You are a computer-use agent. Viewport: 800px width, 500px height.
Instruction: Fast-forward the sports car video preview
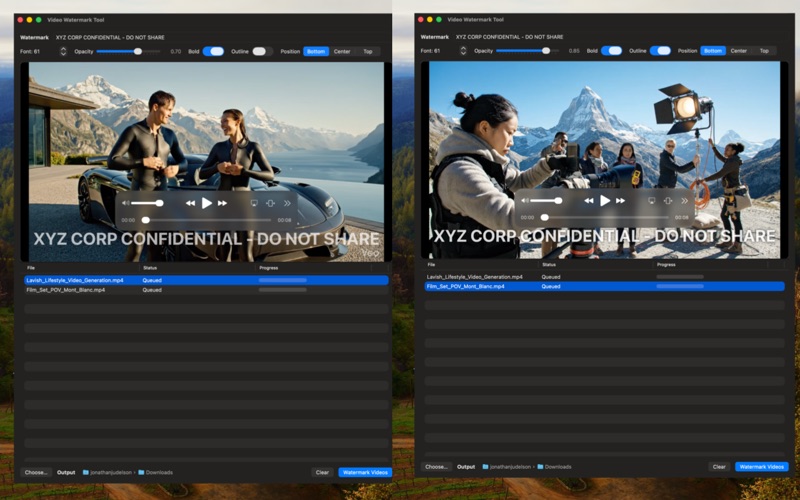click(222, 203)
